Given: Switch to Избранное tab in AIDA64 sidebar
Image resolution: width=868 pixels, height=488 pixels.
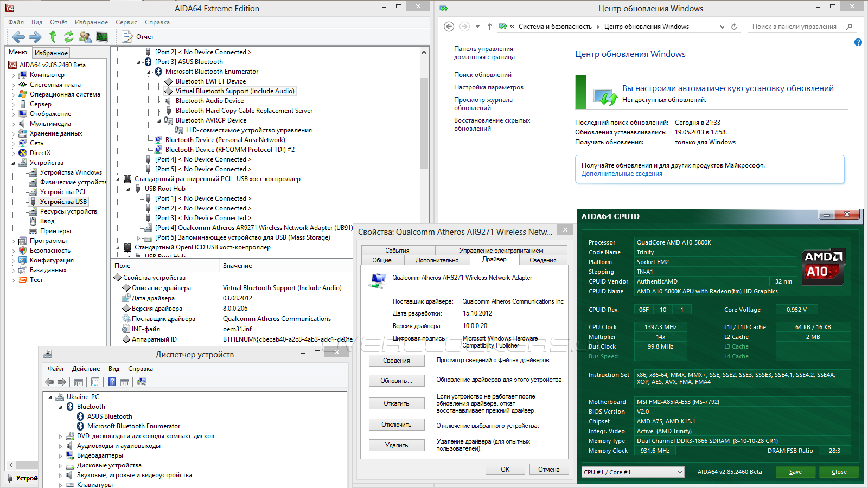Looking at the screenshot, I should [51, 53].
